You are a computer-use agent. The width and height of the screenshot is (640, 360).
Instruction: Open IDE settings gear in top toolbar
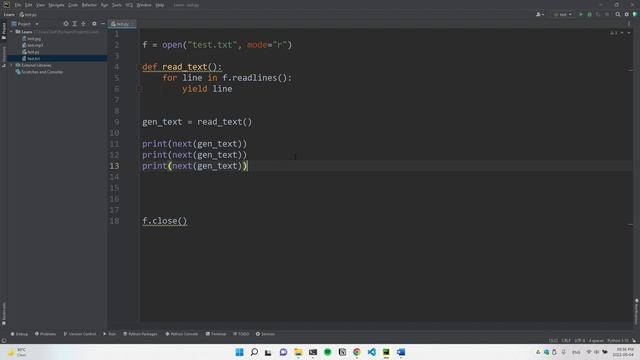(x=627, y=14)
